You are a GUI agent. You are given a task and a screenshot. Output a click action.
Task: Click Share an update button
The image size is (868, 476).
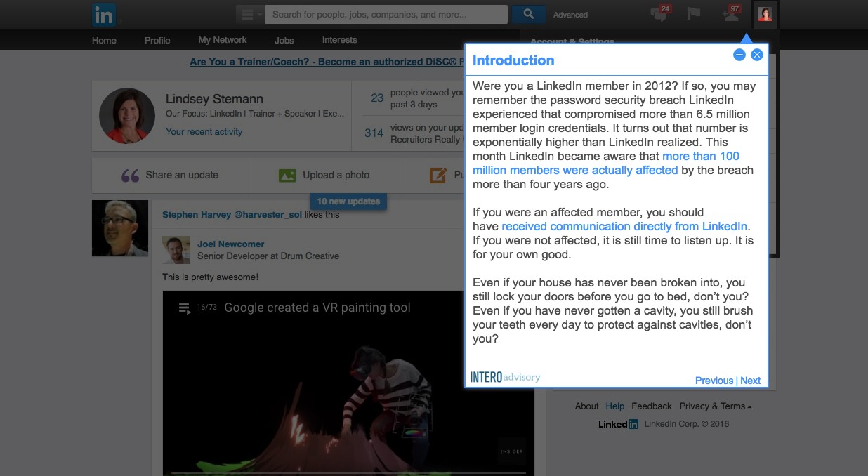pos(170,176)
